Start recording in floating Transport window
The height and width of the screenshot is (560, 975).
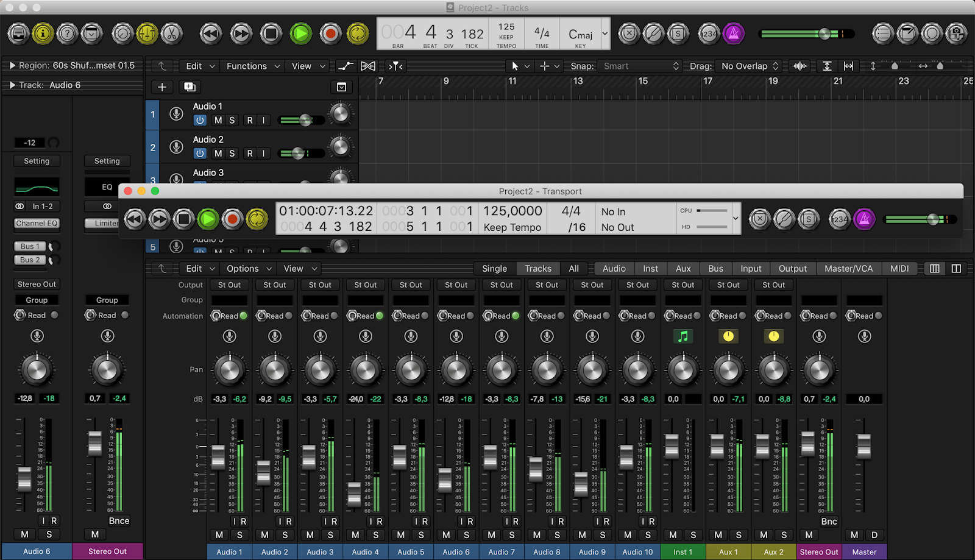click(232, 219)
